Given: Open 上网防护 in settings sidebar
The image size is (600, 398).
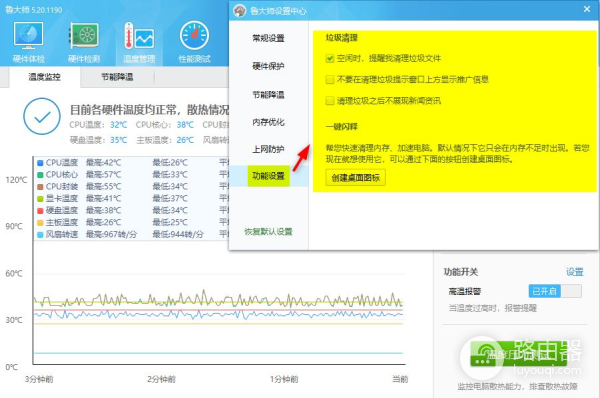Looking at the screenshot, I should point(268,149).
